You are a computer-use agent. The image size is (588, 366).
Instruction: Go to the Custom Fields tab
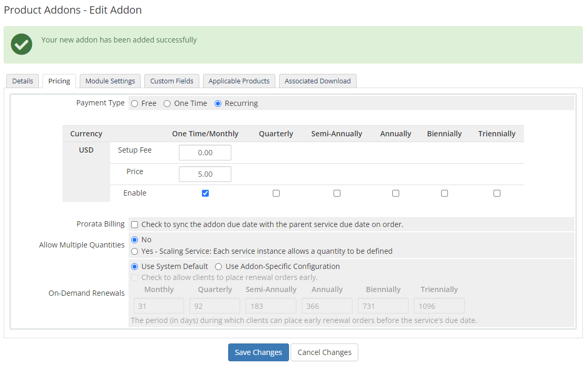point(172,81)
